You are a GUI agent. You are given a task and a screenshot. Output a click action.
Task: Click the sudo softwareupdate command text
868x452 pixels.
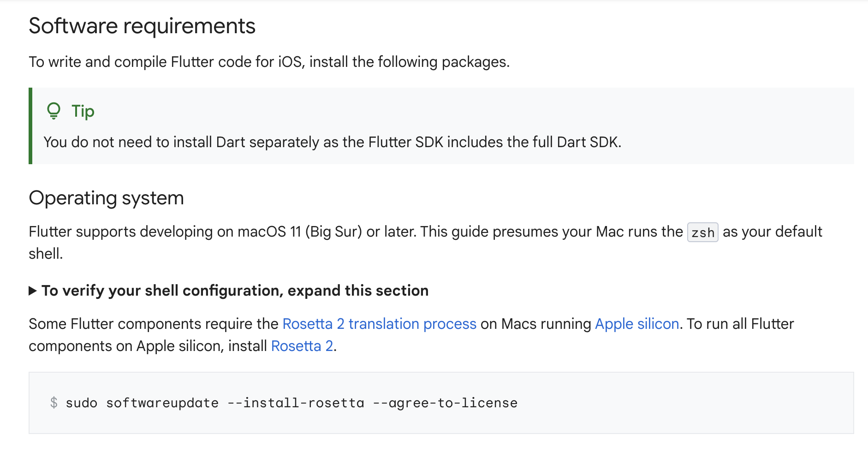tap(291, 403)
